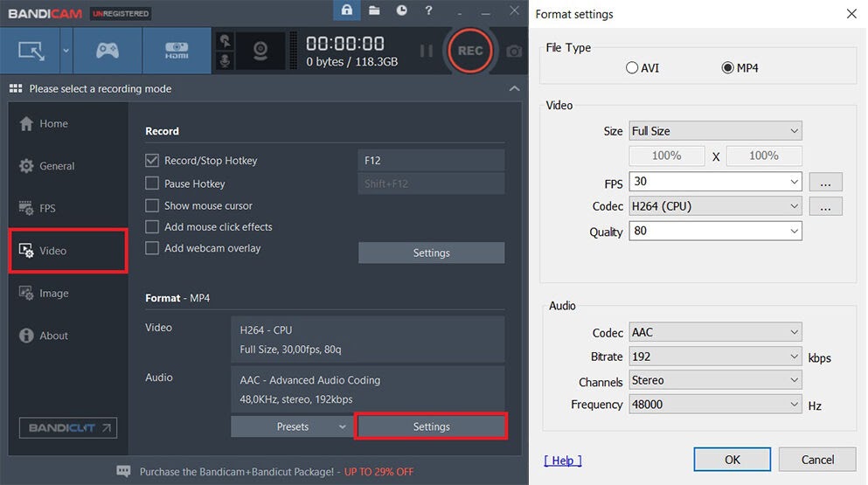Click the AAC - Advanced Audio Coding summary
This screenshot has height=485, width=868.
pos(368,389)
